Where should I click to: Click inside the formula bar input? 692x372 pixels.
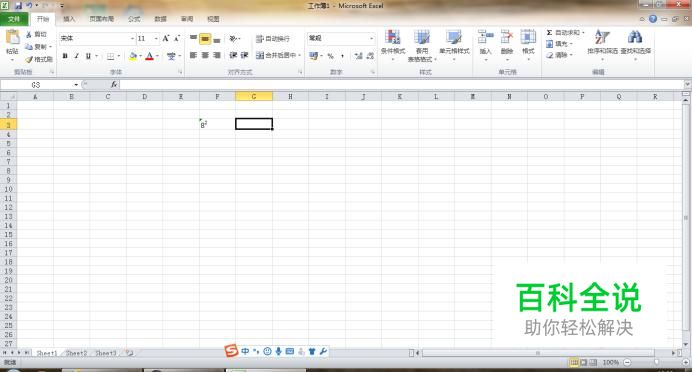[x=402, y=84]
